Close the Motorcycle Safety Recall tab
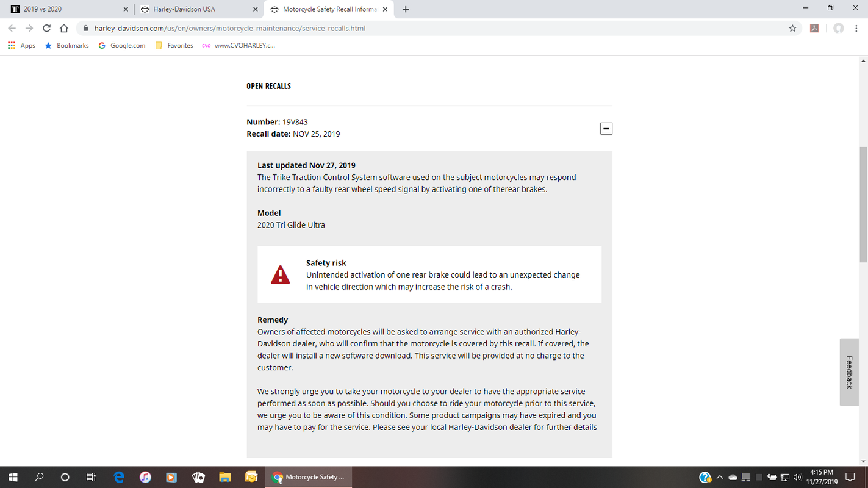Viewport: 868px width, 488px height. click(x=384, y=9)
